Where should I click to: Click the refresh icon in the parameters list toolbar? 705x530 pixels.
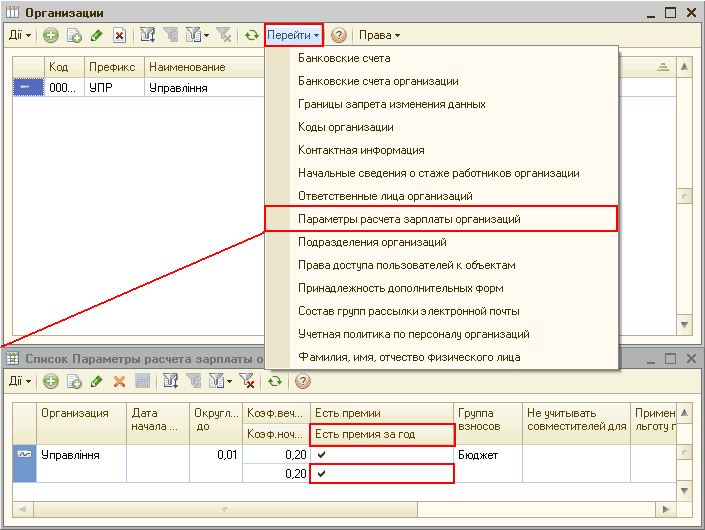click(273, 381)
